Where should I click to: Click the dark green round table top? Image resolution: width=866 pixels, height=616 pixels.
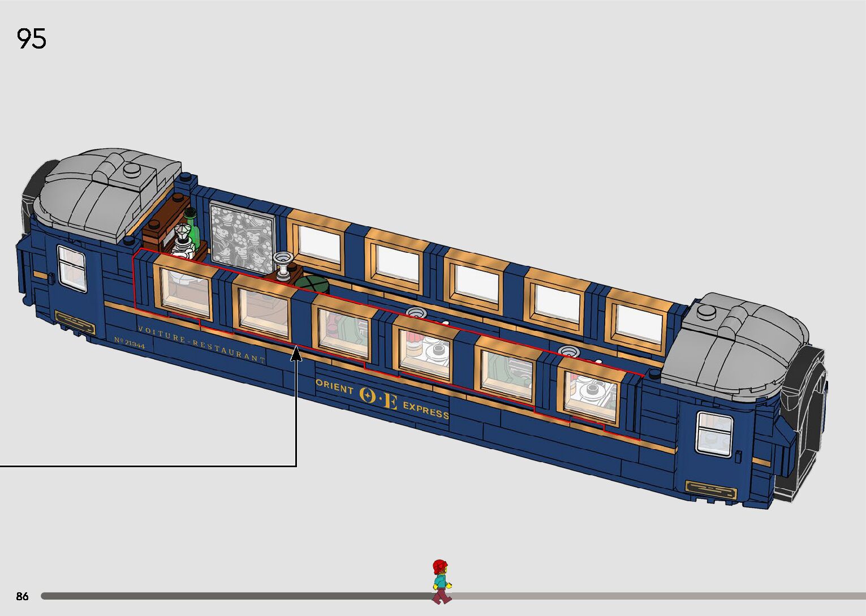click(311, 283)
